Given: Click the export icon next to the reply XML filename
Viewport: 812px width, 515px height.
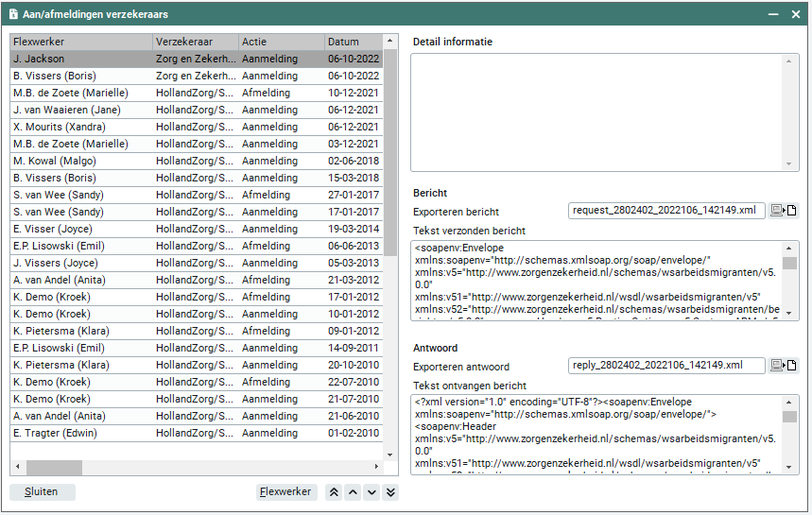Looking at the screenshot, I should [784, 366].
